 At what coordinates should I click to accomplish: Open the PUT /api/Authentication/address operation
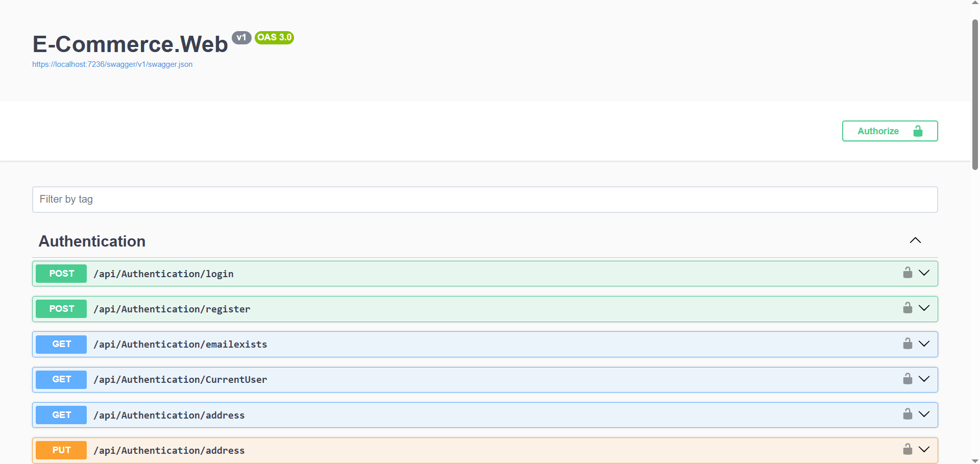click(x=485, y=450)
